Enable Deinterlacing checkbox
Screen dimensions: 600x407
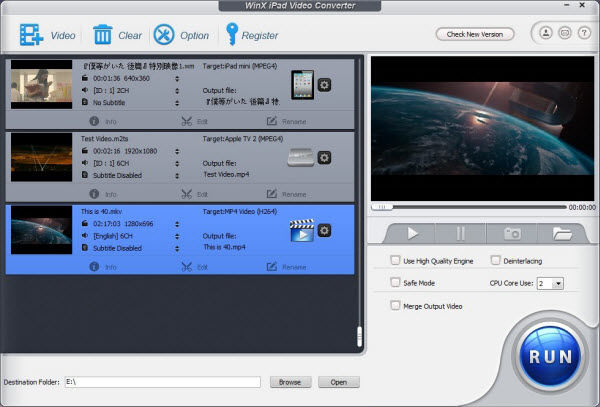(x=495, y=260)
